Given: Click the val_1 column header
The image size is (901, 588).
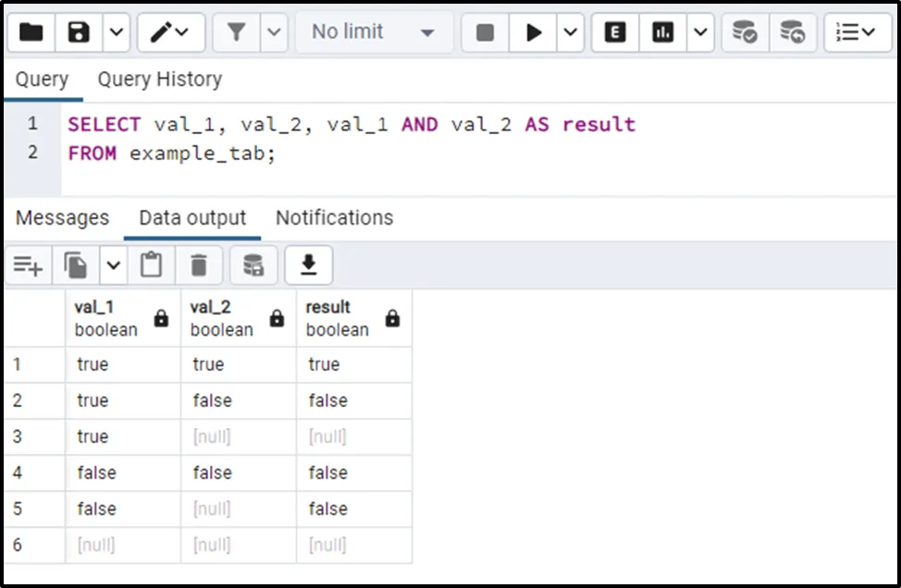Looking at the screenshot, I should [x=106, y=318].
